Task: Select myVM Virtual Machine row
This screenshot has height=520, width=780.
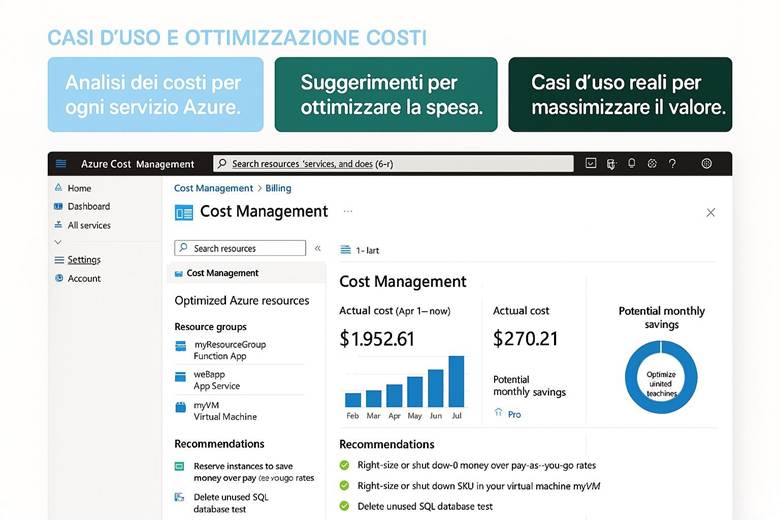Action: 239,411
